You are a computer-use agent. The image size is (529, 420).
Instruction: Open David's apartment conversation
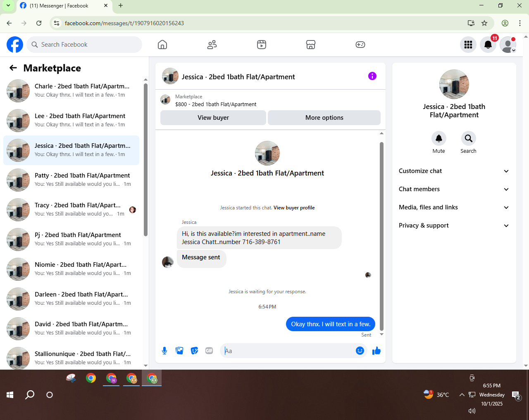pyautogui.click(x=71, y=329)
